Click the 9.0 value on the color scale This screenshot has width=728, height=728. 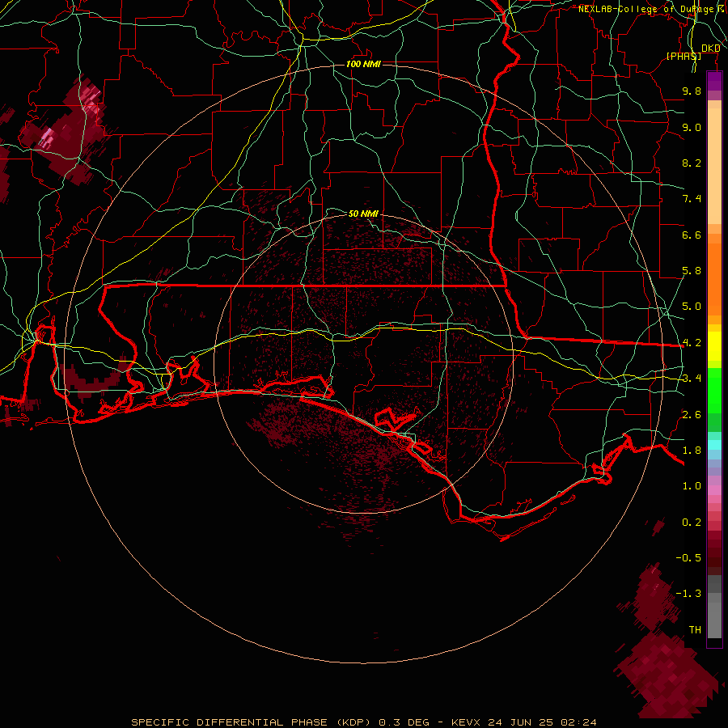(692, 127)
